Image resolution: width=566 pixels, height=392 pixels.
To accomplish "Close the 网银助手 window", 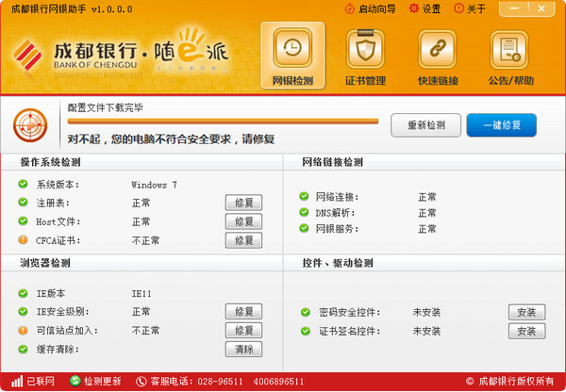I will [541, 8].
